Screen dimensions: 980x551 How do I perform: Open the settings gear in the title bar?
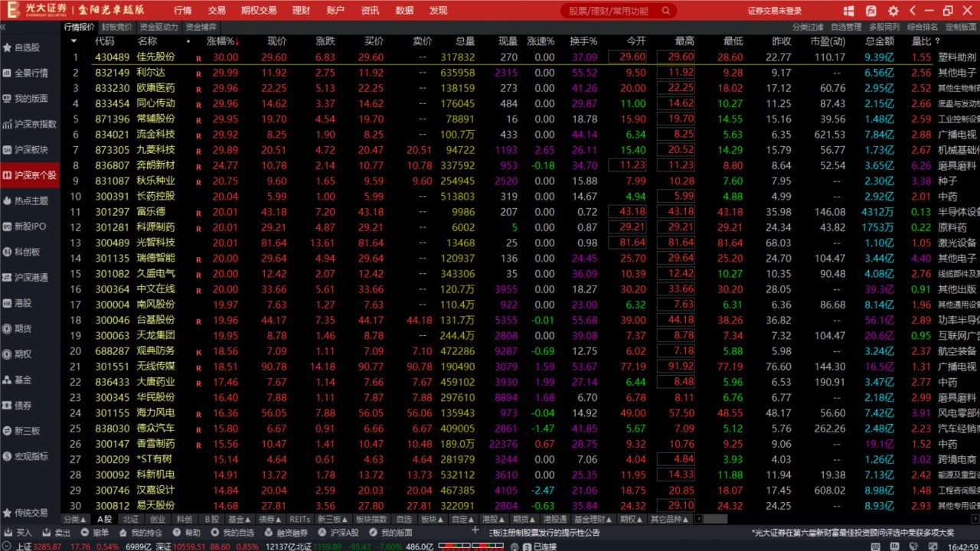click(893, 11)
